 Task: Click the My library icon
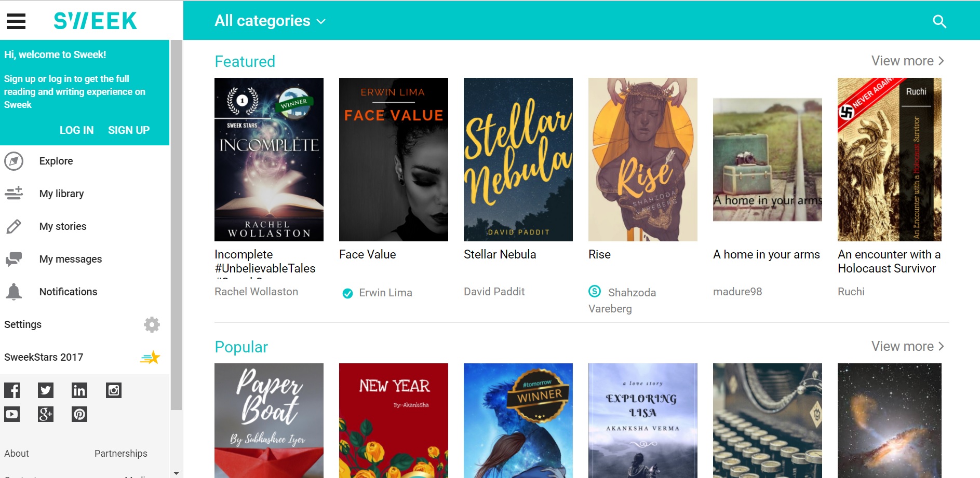point(14,194)
